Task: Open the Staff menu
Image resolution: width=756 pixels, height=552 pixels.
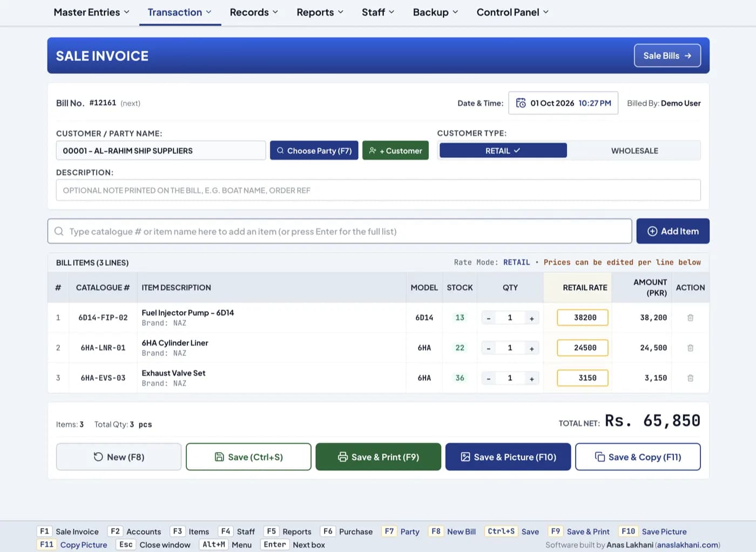Action: click(x=378, y=12)
